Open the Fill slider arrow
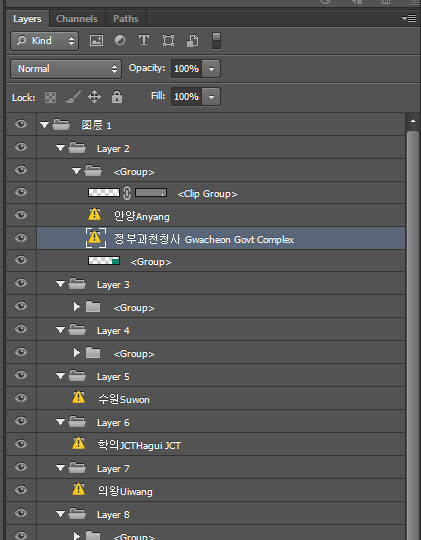The width and height of the screenshot is (421, 540). 211,97
